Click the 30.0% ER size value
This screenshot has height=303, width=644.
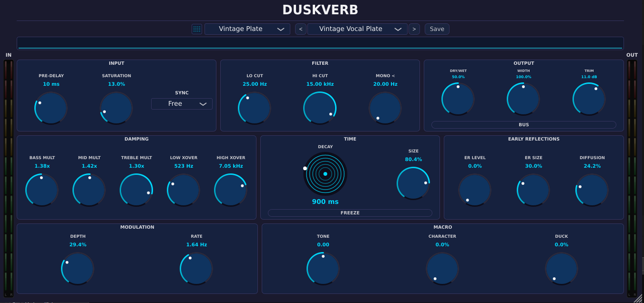tap(533, 166)
